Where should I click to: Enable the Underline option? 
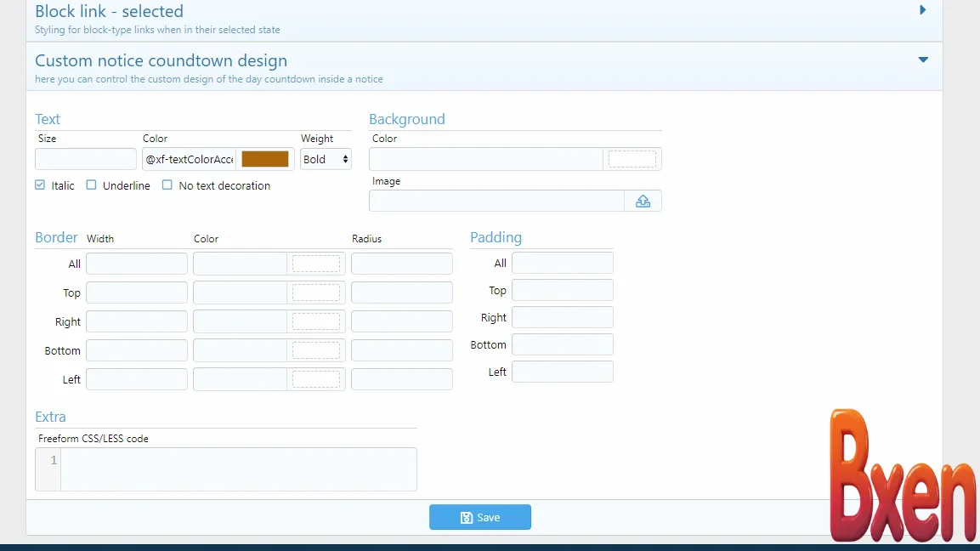tap(91, 185)
